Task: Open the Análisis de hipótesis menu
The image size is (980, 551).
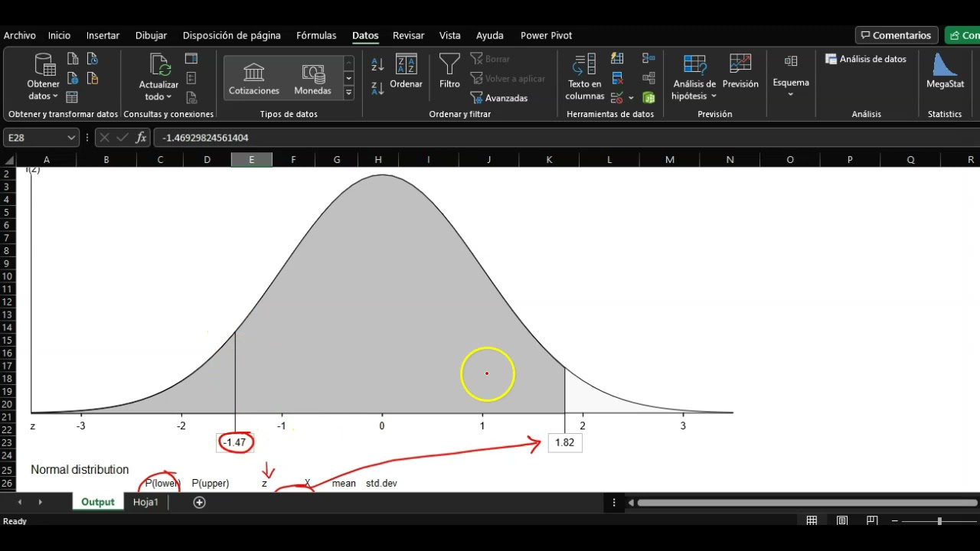Action: click(x=694, y=77)
